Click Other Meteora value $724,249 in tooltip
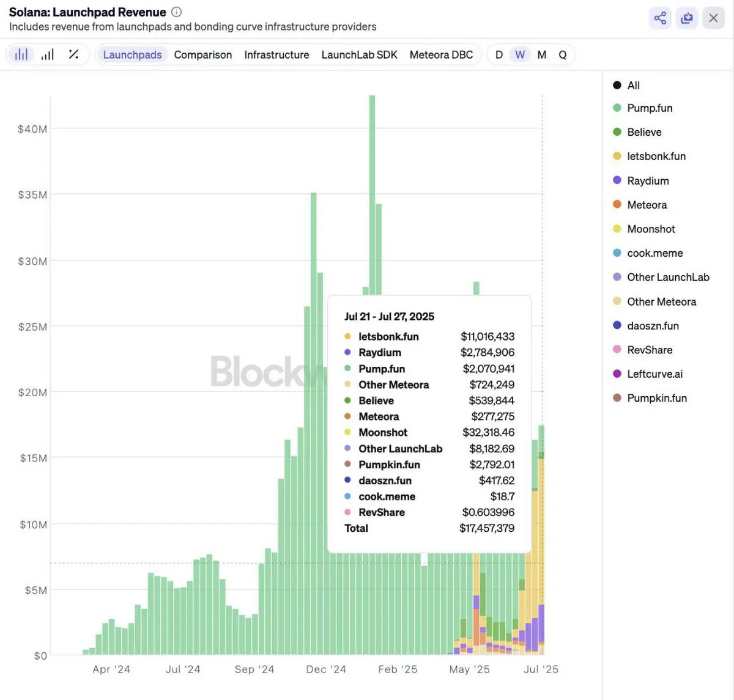The image size is (734, 700). click(x=492, y=385)
